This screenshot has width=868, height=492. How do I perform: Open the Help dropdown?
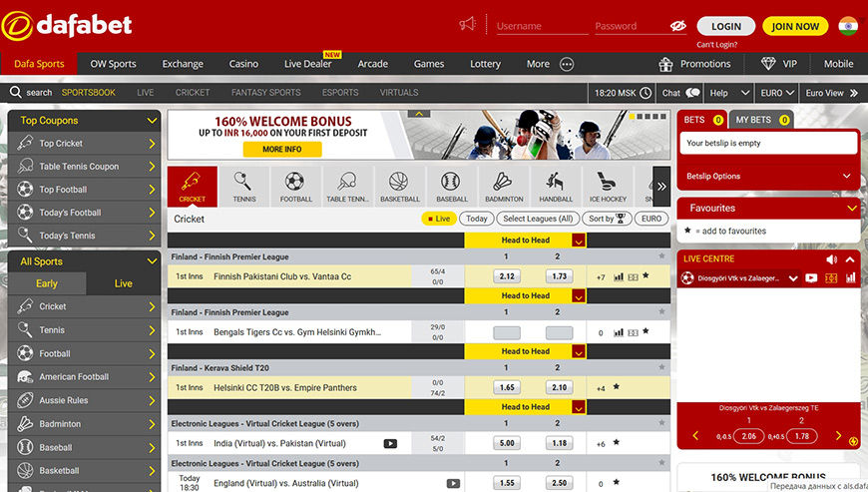coord(729,93)
